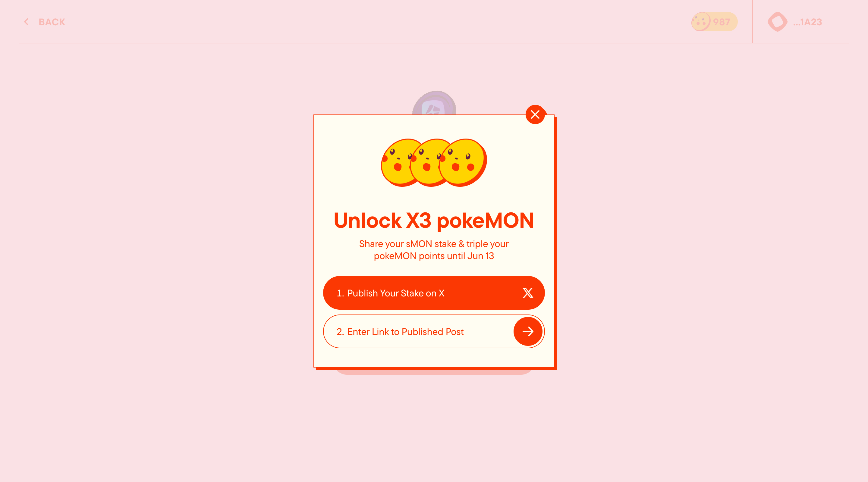Screen dimensions: 868x482
Task: Click the rightmost yellow pokeMON coin
Action: point(463,163)
